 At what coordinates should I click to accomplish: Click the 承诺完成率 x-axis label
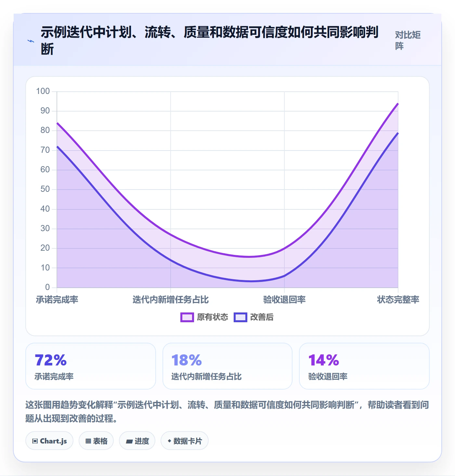[x=57, y=299]
